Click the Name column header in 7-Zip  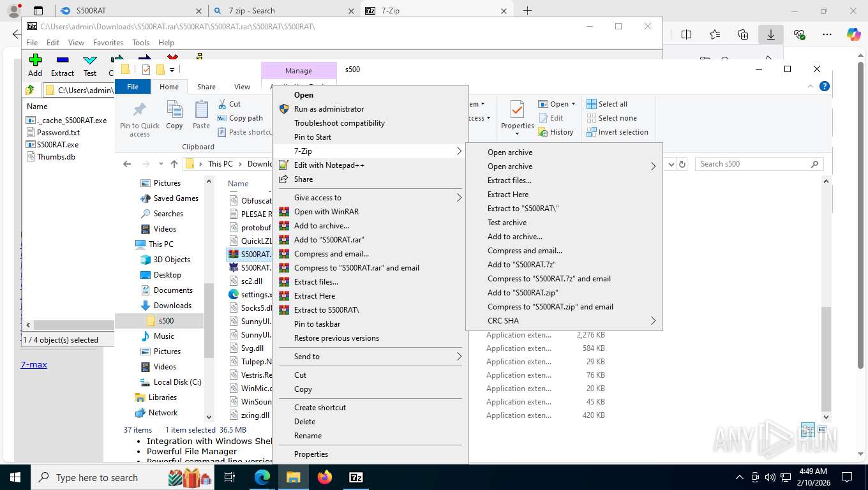[37, 107]
